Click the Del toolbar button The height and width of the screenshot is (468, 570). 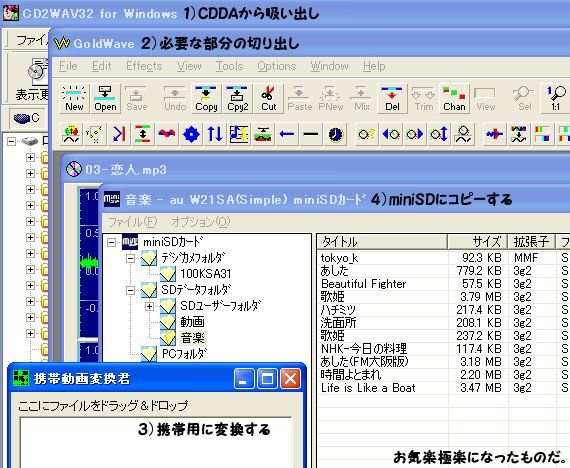pos(392,99)
